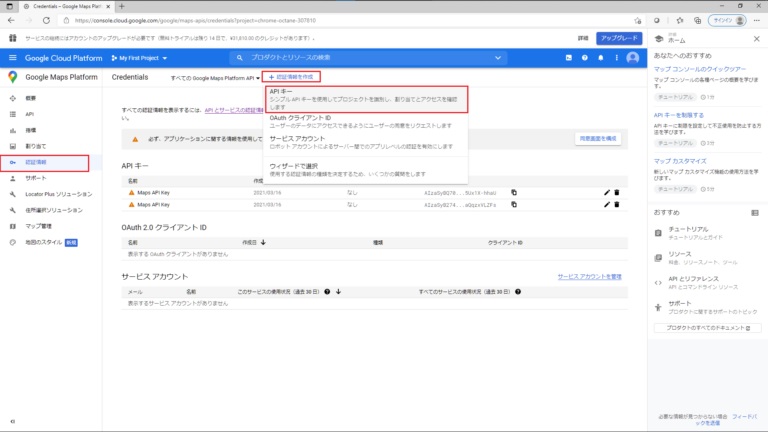Open 住所選択ソリューション in sidebar

[x=51, y=210]
